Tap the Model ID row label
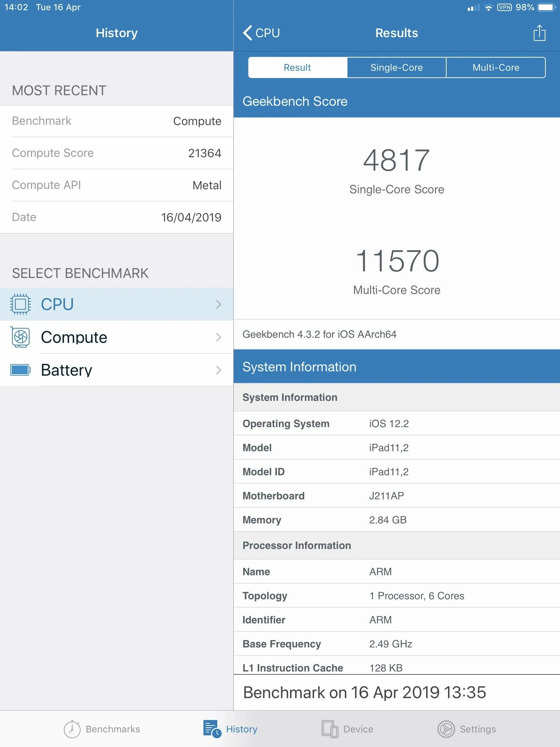The height and width of the screenshot is (747, 560). coord(263,472)
